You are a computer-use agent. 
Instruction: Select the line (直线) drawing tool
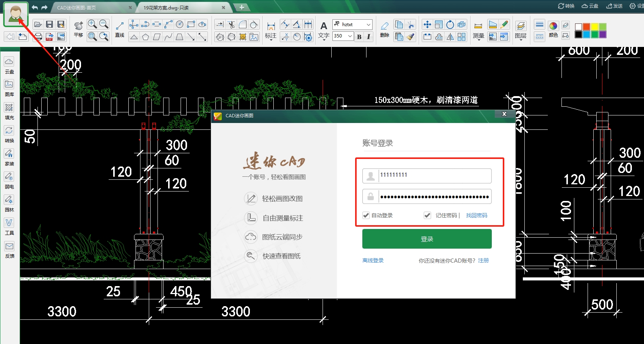pos(120,29)
